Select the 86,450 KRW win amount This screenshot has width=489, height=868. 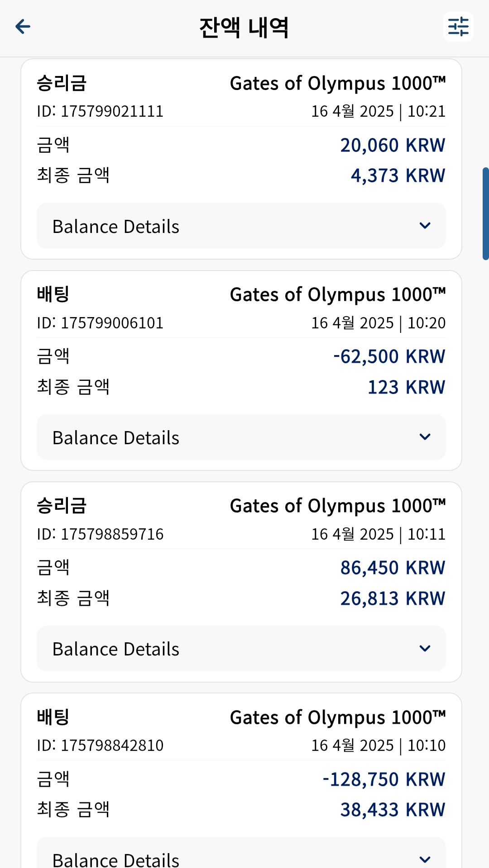(x=393, y=568)
